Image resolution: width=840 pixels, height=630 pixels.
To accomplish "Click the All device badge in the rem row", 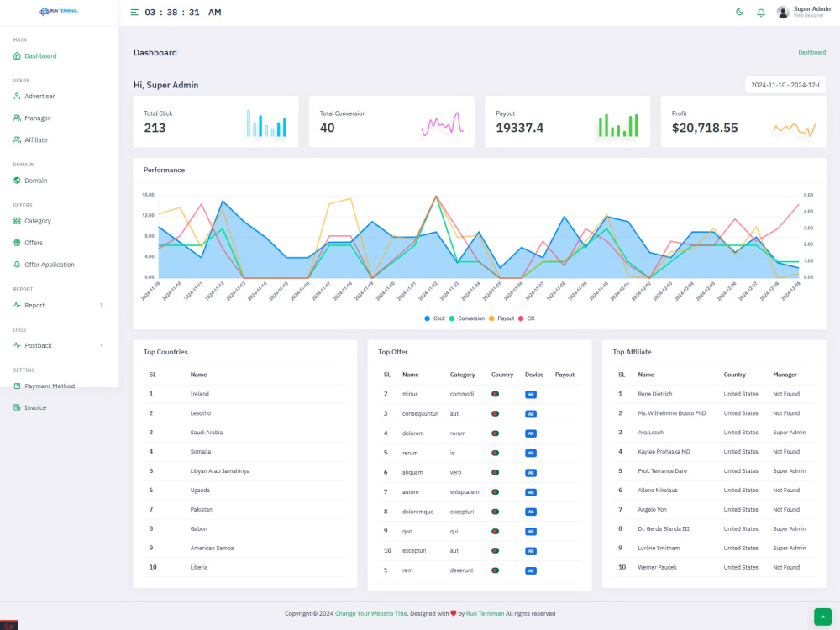I will [x=530, y=570].
